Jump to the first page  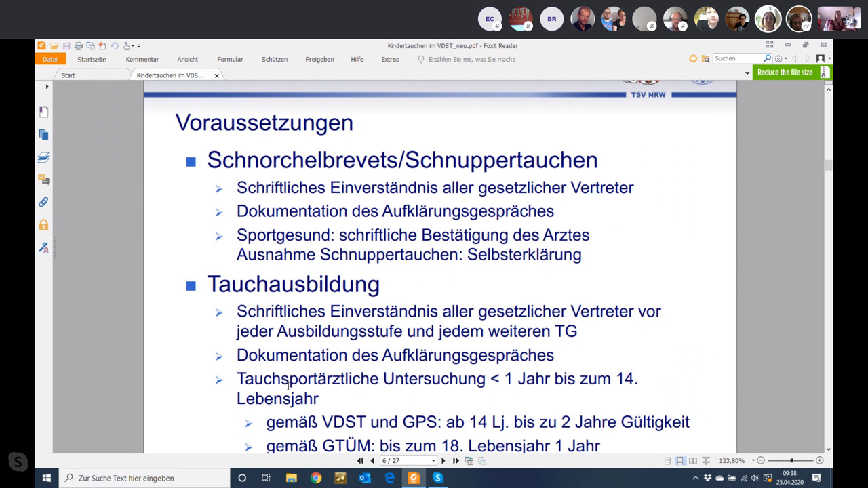[x=360, y=461]
